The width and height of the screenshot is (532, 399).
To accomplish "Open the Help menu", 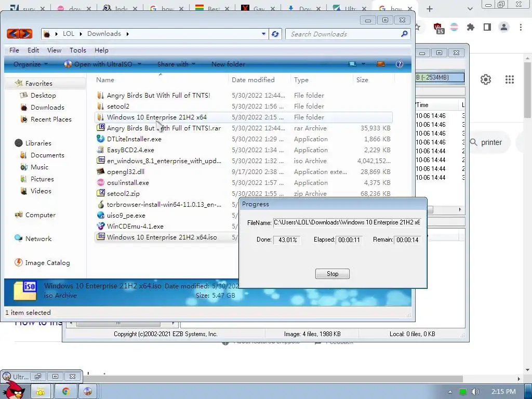I will click(x=101, y=50).
